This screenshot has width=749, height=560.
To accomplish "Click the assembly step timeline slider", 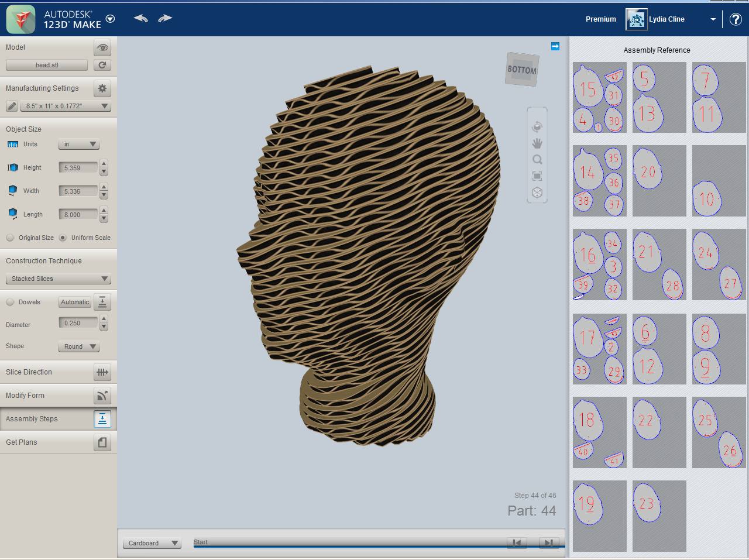I will (351, 544).
